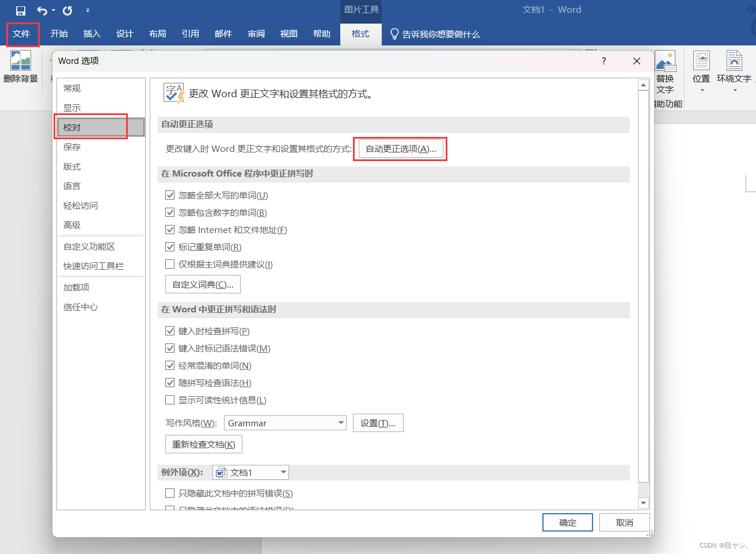Select 常规 in options sidebar
The height and width of the screenshot is (554, 756).
click(x=101, y=89)
